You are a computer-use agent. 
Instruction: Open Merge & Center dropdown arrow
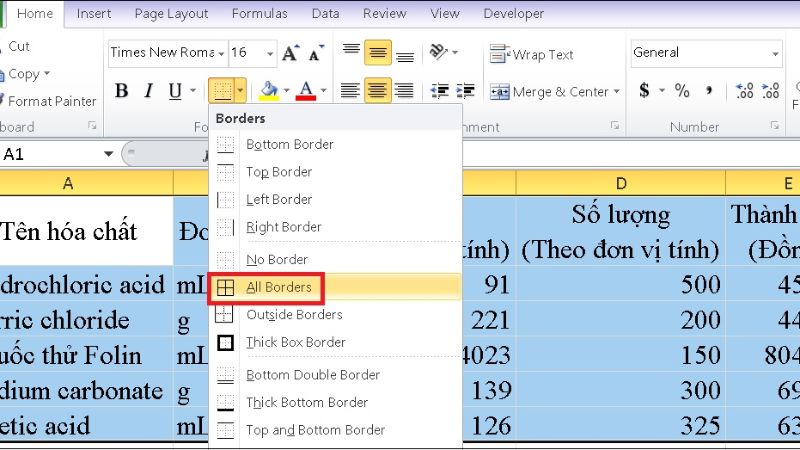tap(616, 92)
